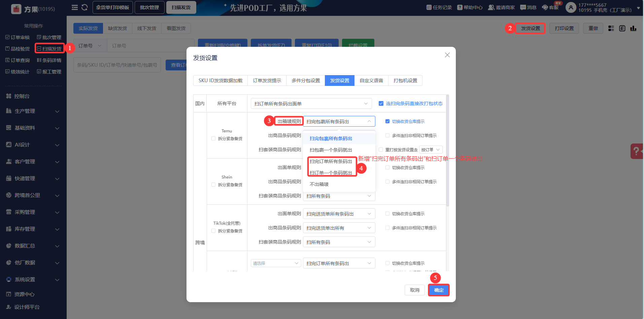
Task: Open TikTok 出面单规则 dropdown
Action: [x=339, y=214]
